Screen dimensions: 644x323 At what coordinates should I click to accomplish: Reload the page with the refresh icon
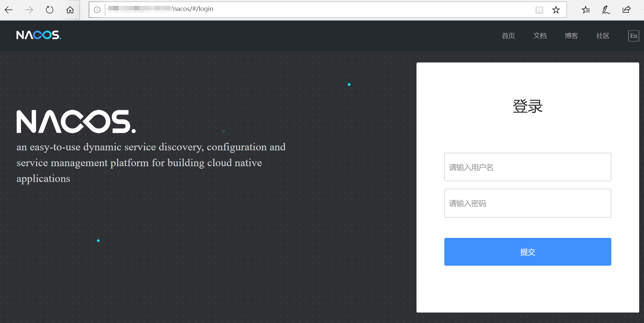49,10
